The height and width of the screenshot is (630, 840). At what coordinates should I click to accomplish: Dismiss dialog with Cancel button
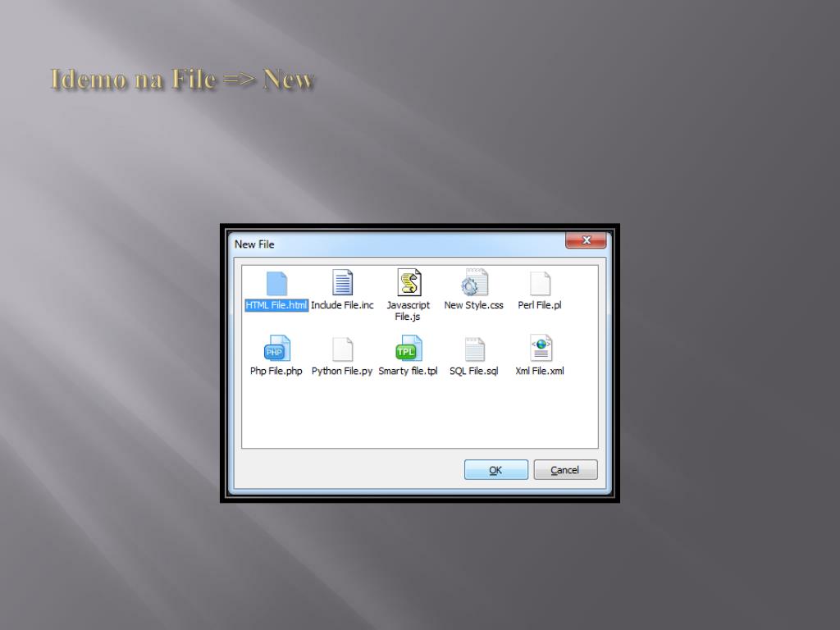[565, 470]
